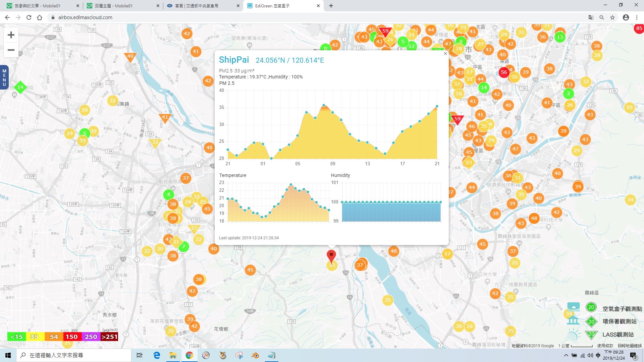The height and width of the screenshot is (362, 644).
Task: Open a new browser tab
Action: 331,6
